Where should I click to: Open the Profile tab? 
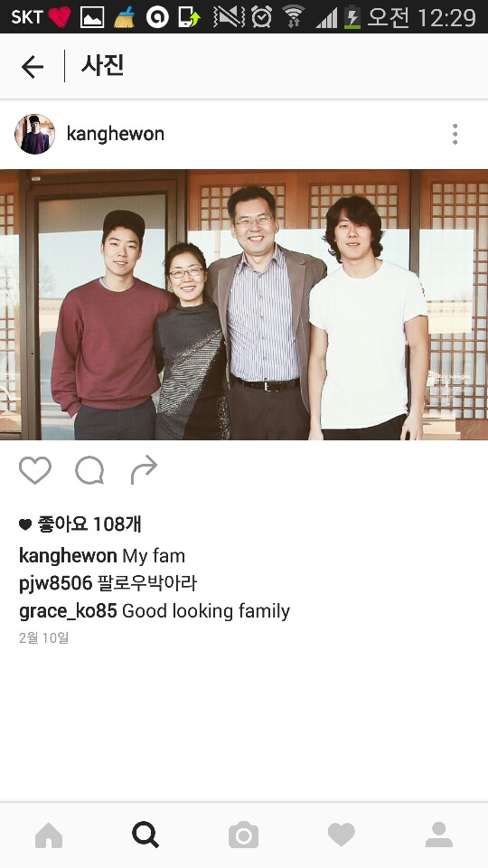(x=439, y=835)
